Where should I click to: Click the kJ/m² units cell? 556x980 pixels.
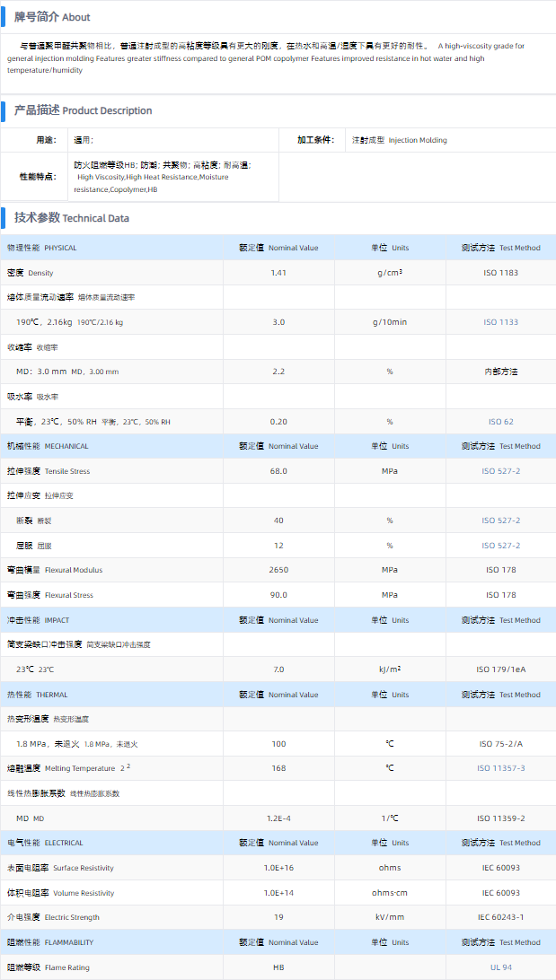point(390,669)
